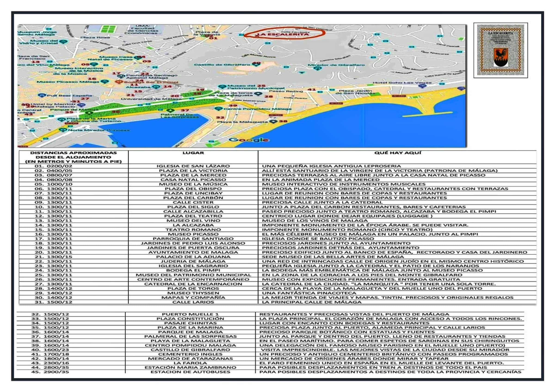Click 'LA ALCAZABA' in the table
This screenshot has width=555, height=392.
(193, 225)
